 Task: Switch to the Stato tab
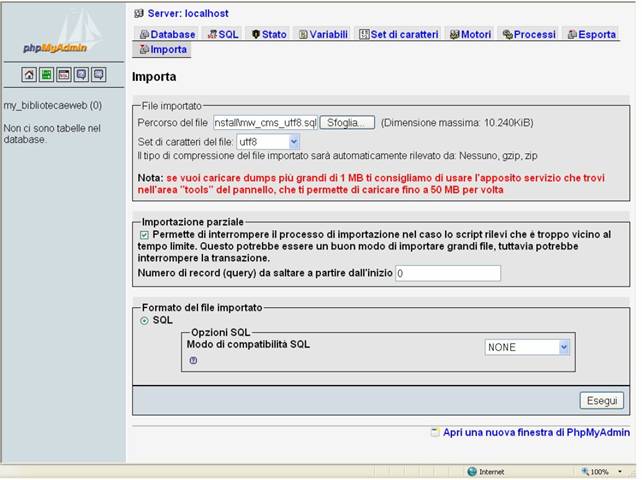tap(269, 34)
